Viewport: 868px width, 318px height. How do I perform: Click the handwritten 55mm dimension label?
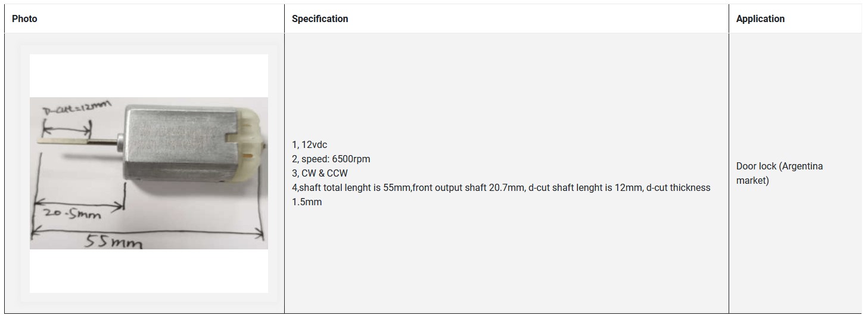113,242
